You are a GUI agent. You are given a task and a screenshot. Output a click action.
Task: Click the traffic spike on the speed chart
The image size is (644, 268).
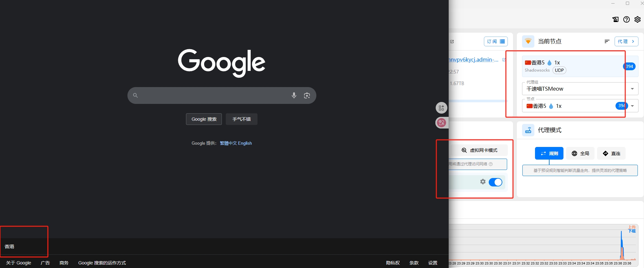(622, 246)
